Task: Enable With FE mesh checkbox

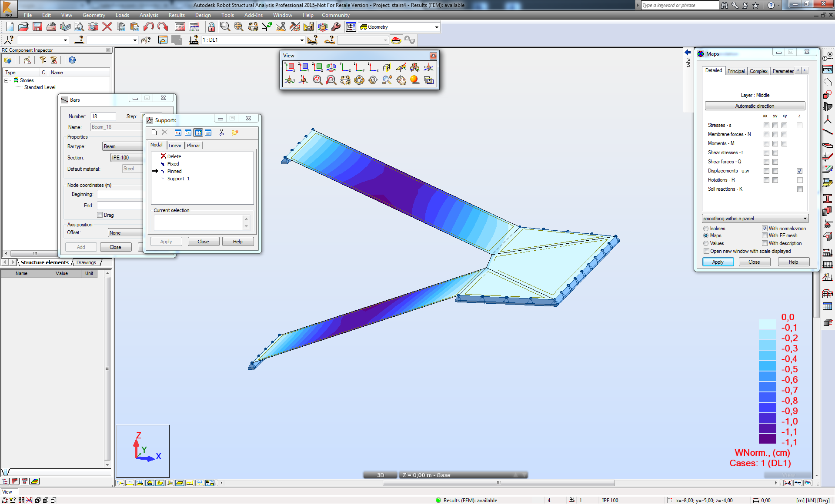Action: coord(765,235)
